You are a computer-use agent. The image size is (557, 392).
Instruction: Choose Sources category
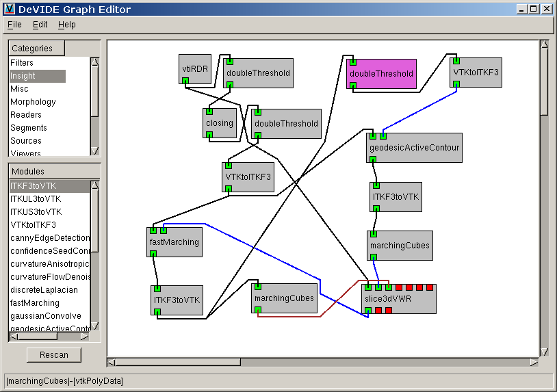coord(26,141)
